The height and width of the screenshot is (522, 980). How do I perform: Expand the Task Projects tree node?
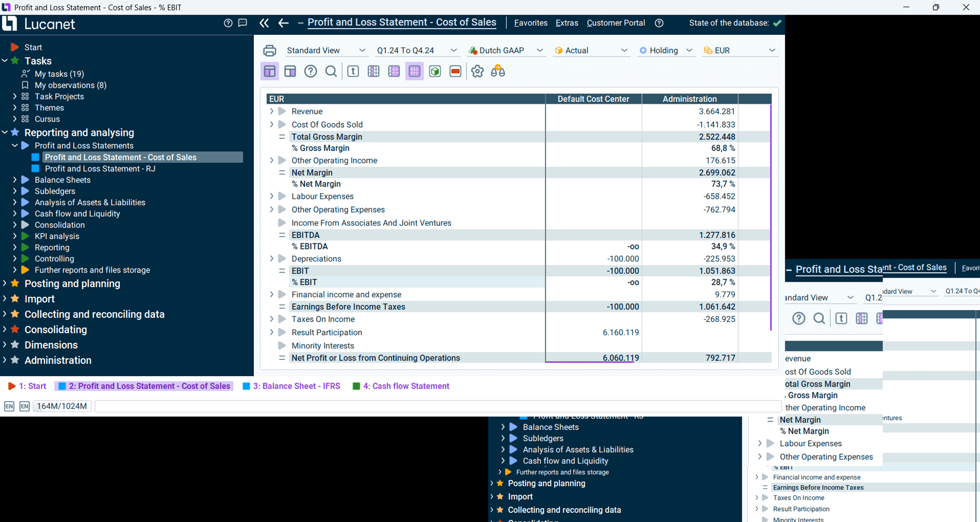point(15,96)
